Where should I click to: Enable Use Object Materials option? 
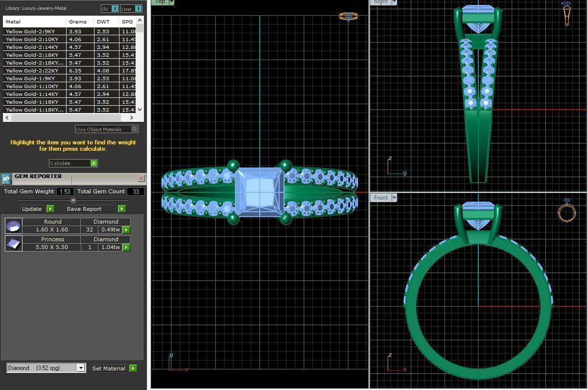tap(107, 129)
